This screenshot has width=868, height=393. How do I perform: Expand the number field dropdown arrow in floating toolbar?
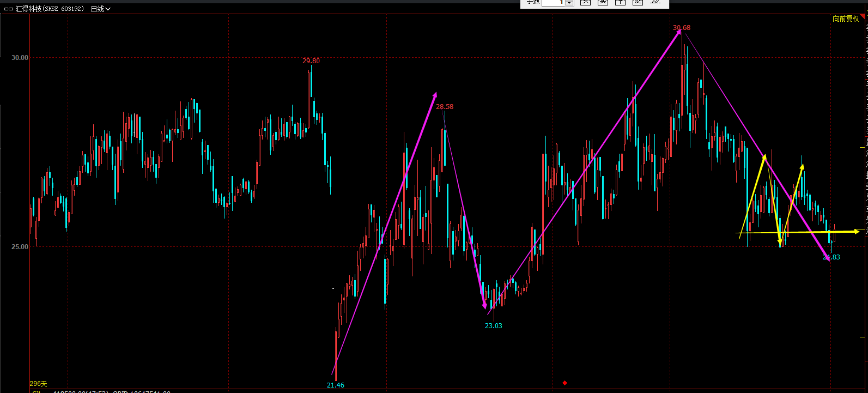pos(569,3)
